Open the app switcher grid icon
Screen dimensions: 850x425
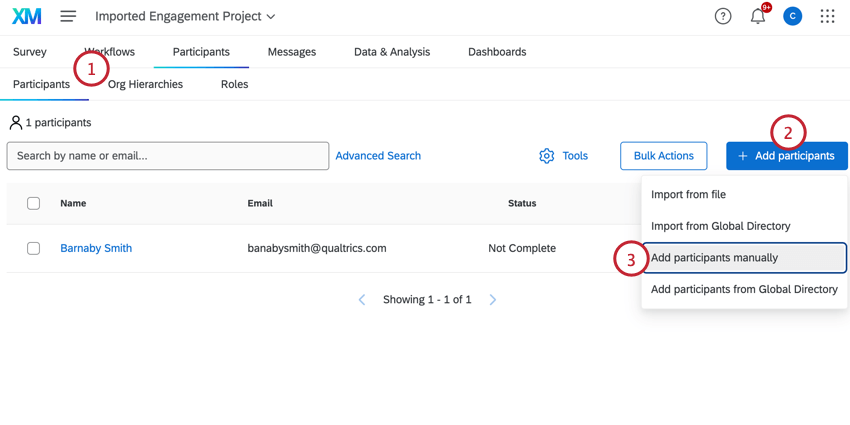click(827, 16)
